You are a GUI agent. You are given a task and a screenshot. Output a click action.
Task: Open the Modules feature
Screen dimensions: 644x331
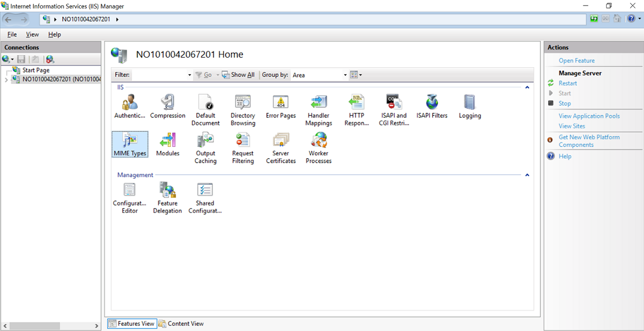[167, 145]
